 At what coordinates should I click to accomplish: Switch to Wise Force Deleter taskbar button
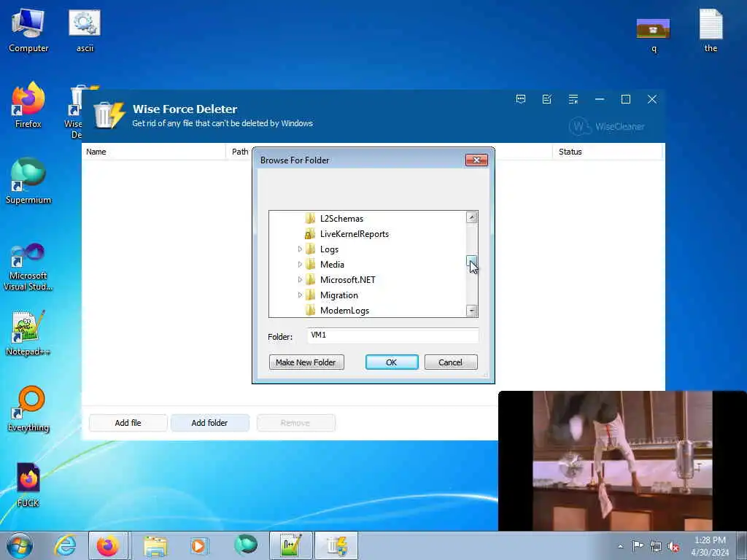click(x=336, y=545)
